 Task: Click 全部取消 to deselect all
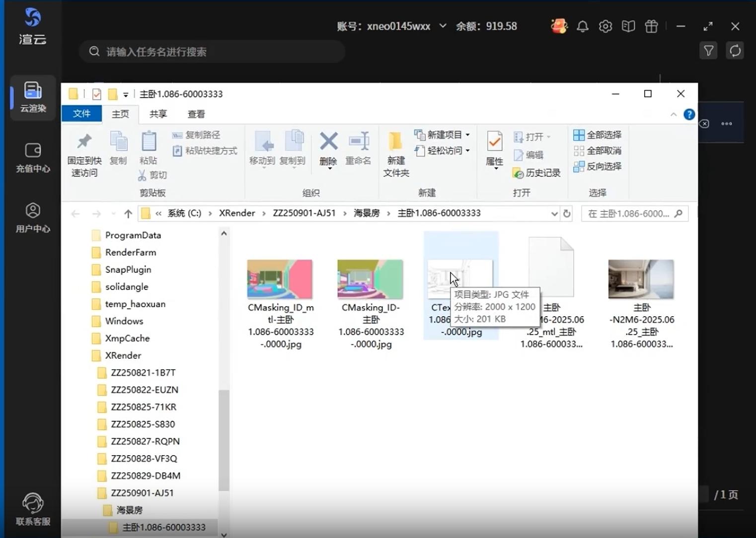[598, 151]
